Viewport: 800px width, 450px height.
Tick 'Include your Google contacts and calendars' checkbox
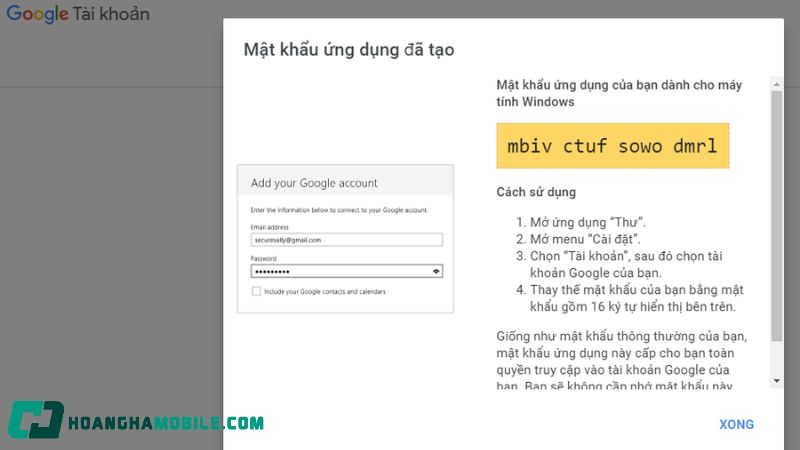tap(256, 291)
